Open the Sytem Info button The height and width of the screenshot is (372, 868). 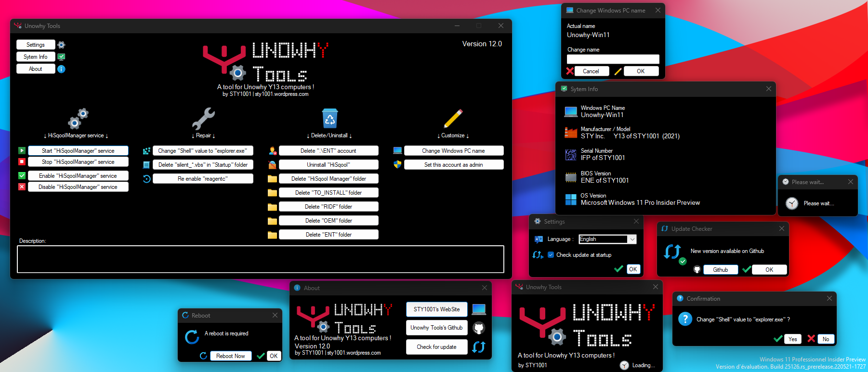(x=36, y=57)
